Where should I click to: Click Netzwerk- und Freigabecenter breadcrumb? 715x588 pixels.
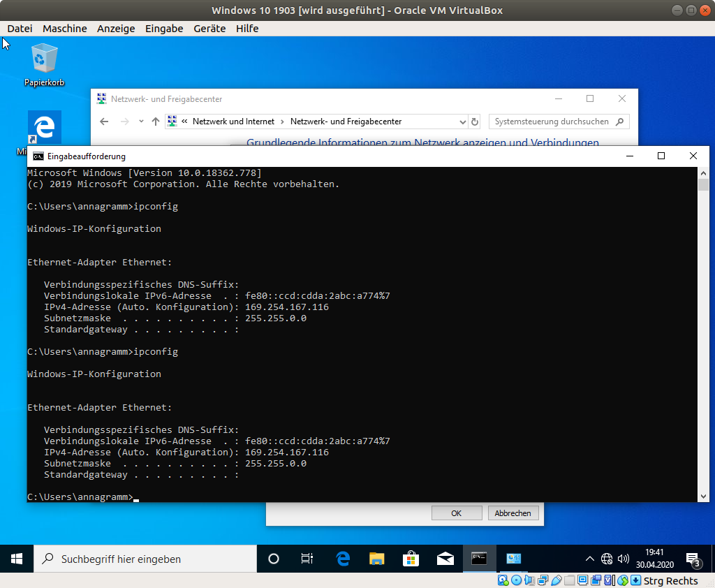pyautogui.click(x=346, y=122)
